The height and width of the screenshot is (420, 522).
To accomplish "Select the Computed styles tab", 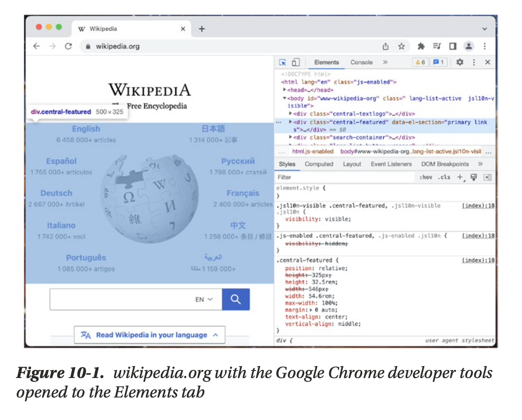I will tap(319, 164).
